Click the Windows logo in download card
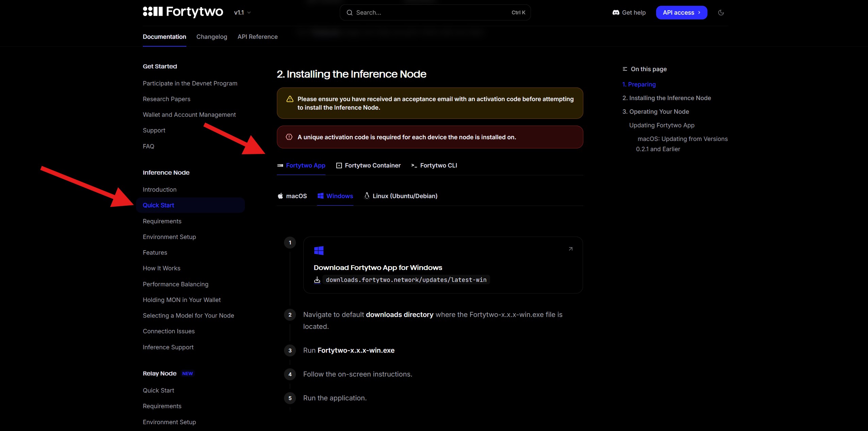The height and width of the screenshot is (431, 868). (x=319, y=251)
